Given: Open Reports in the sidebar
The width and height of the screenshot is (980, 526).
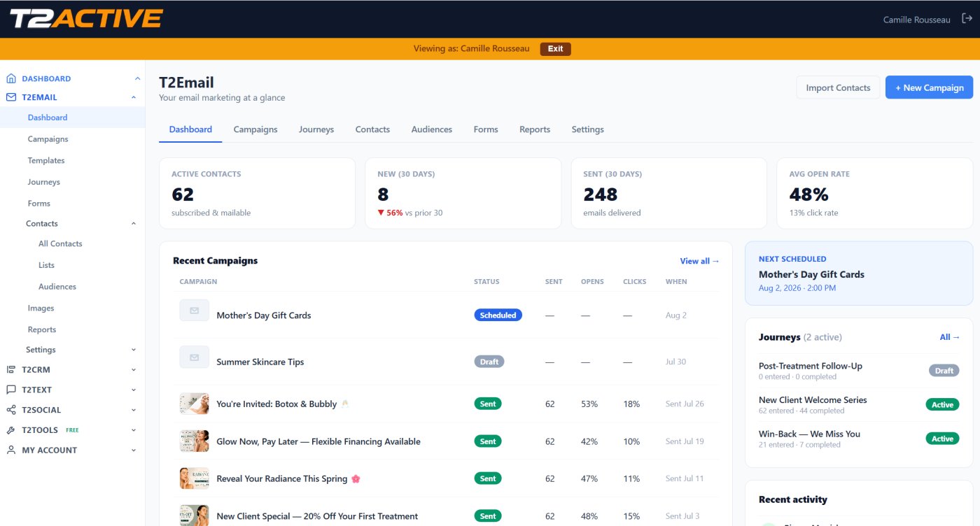Looking at the screenshot, I should tap(42, 329).
